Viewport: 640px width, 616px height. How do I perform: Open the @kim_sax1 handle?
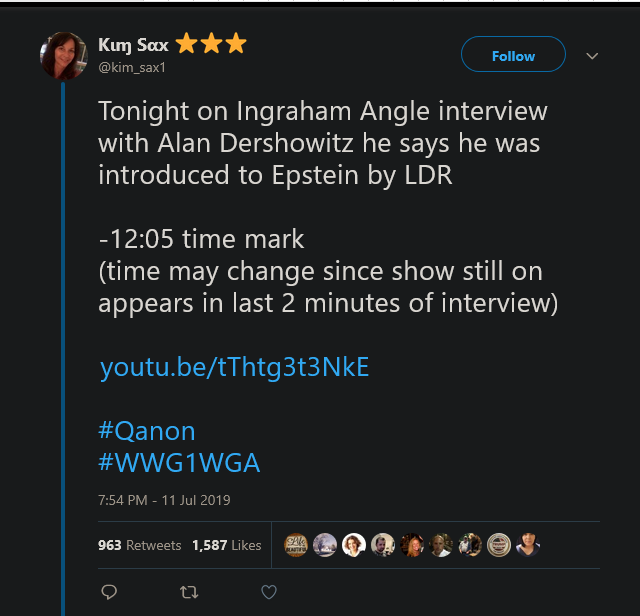(132, 67)
